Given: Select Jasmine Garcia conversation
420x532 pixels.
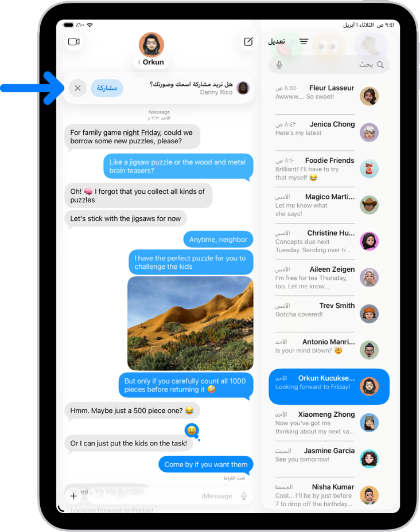Looking at the screenshot, I should click(329, 459).
